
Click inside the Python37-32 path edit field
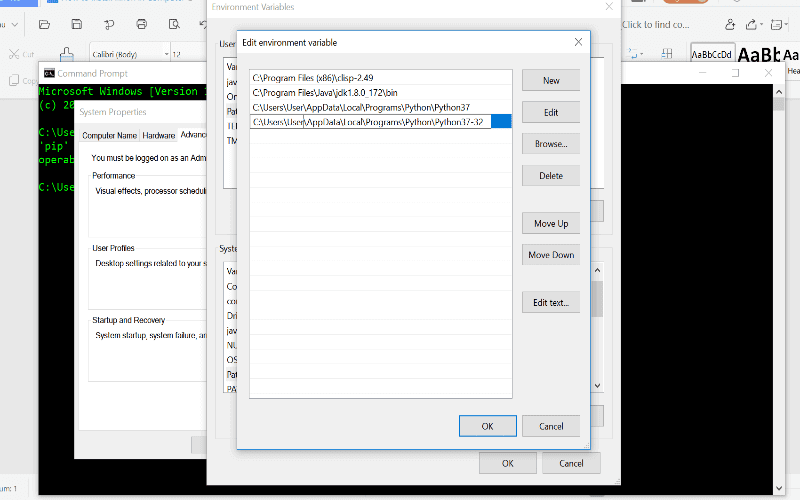pyautogui.click(x=370, y=122)
